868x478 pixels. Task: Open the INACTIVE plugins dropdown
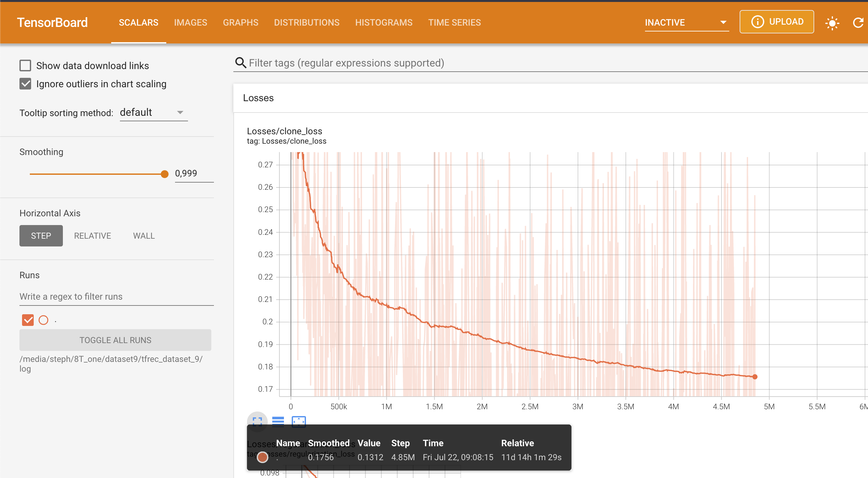click(686, 23)
